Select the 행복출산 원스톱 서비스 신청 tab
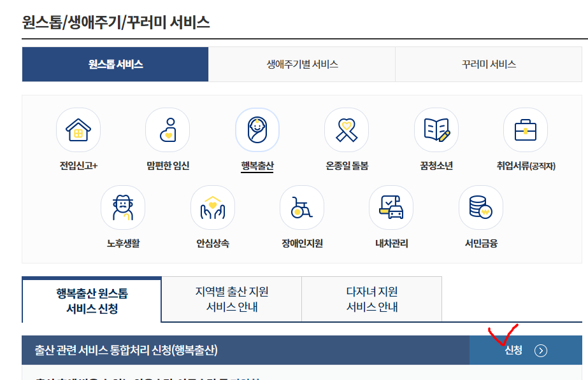This screenshot has height=380, width=588. (90, 299)
